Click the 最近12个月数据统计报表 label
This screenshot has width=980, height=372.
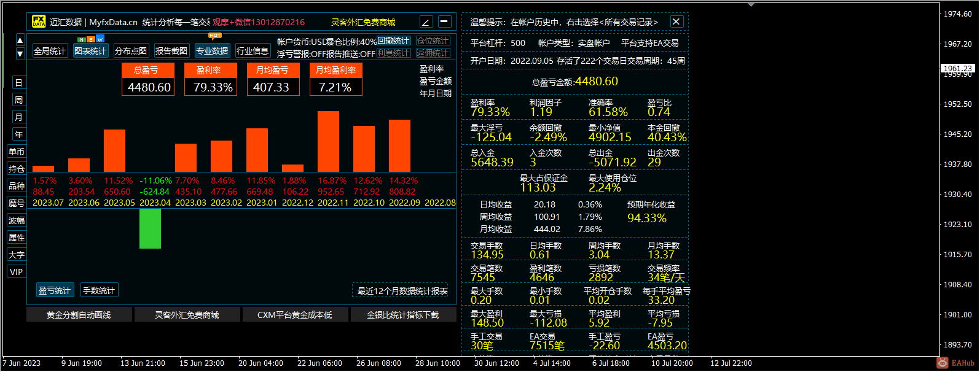point(402,291)
